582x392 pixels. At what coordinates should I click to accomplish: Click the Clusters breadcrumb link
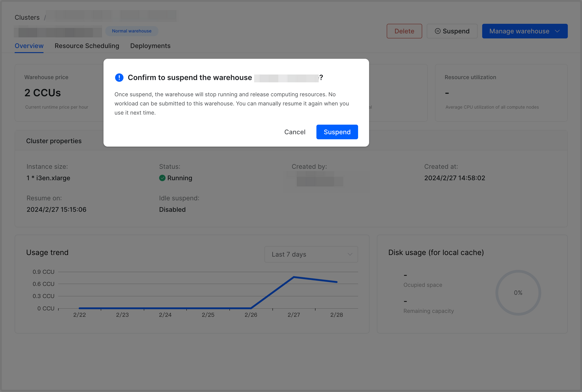pyautogui.click(x=27, y=17)
